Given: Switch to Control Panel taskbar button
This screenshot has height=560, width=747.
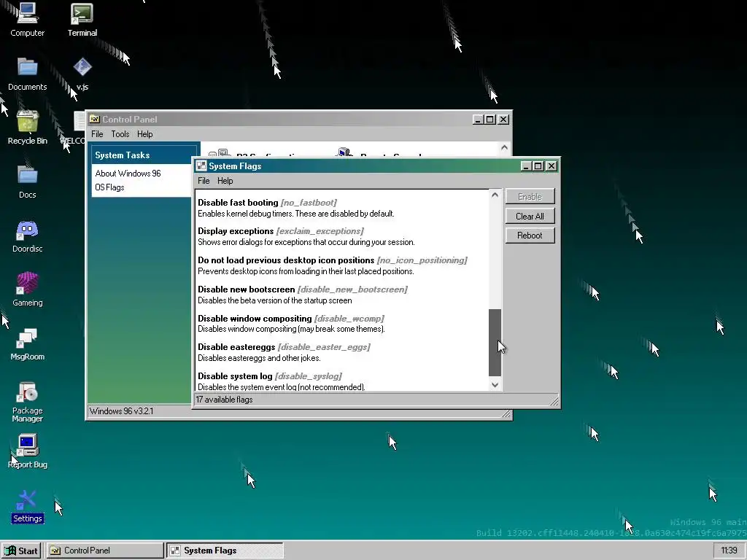Looking at the screenshot, I should click(x=105, y=551).
